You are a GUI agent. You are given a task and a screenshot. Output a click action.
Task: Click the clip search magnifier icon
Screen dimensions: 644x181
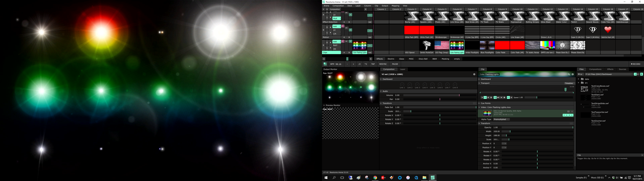point(569,74)
